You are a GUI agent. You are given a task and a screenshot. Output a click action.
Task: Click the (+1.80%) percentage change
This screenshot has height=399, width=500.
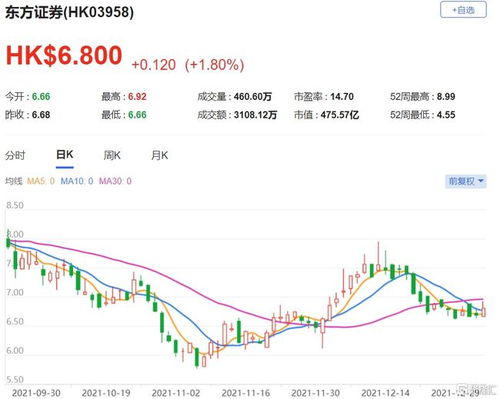point(215,65)
